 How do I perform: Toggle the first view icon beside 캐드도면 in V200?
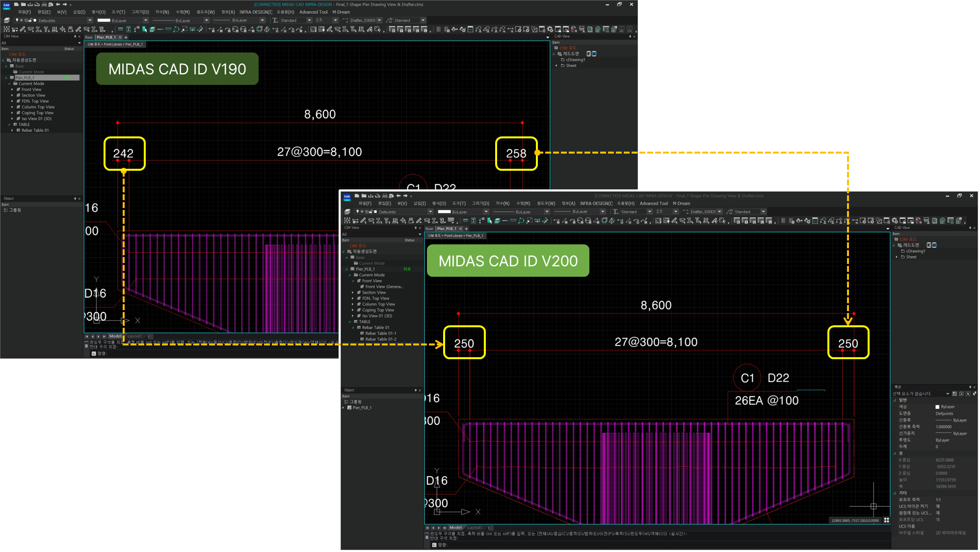928,245
